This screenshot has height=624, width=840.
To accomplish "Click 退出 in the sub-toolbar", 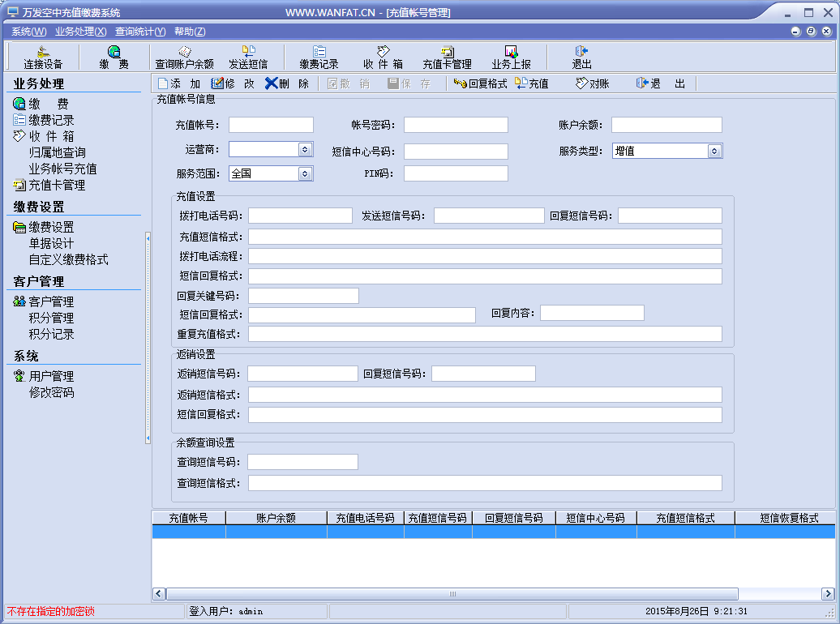I will coord(661,83).
